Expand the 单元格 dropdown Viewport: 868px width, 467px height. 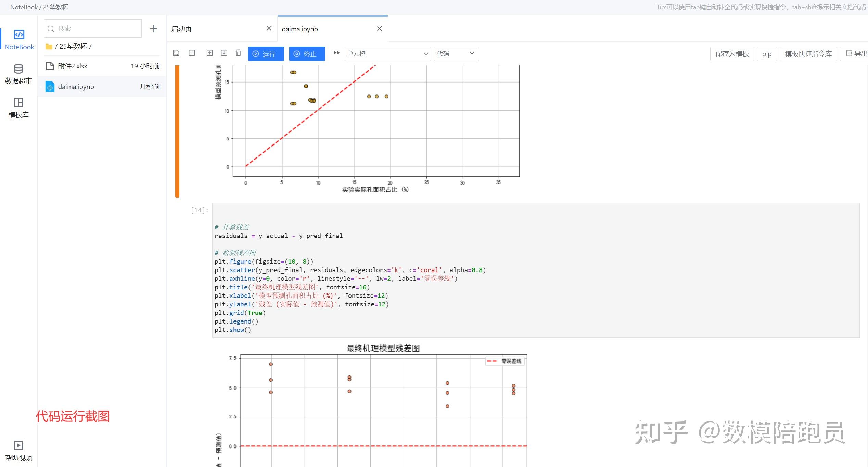(387, 54)
